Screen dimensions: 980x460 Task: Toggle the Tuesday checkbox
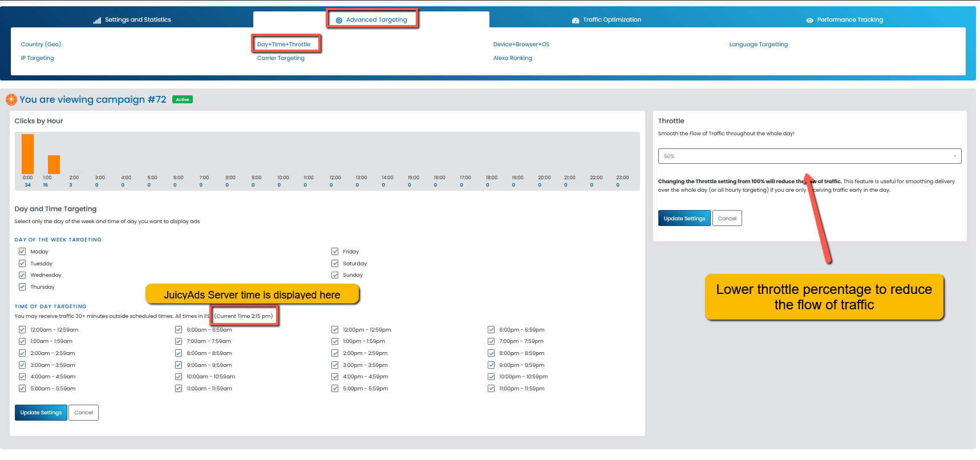pos(22,264)
